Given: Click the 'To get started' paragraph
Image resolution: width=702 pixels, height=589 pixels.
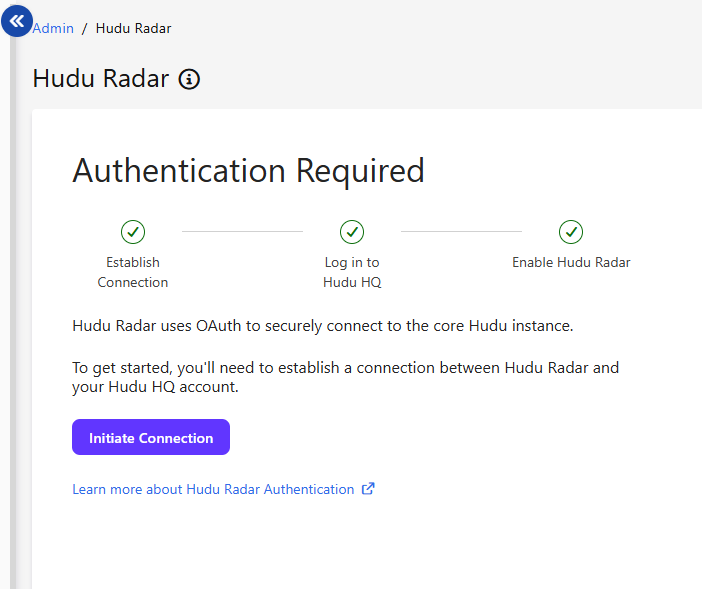Looking at the screenshot, I should click(346, 377).
